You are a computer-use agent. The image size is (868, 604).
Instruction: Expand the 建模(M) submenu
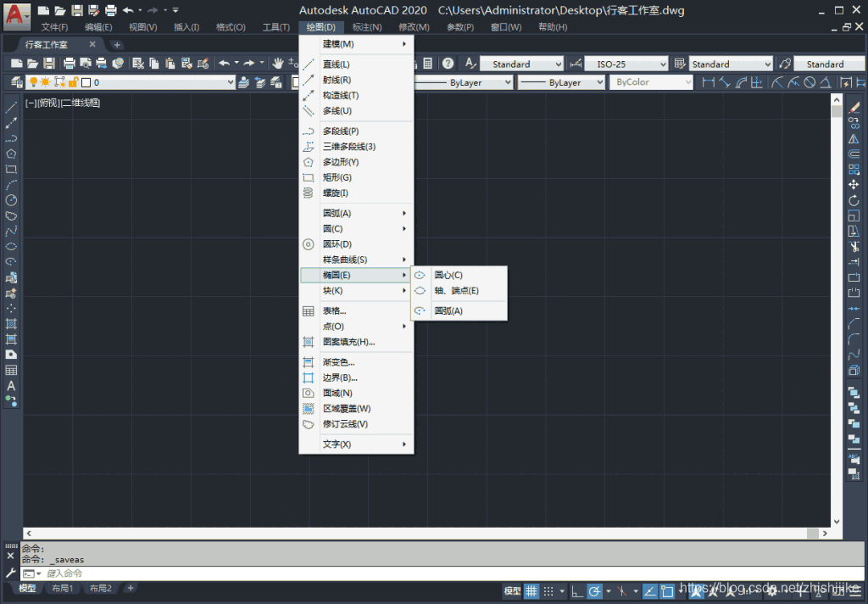point(356,44)
